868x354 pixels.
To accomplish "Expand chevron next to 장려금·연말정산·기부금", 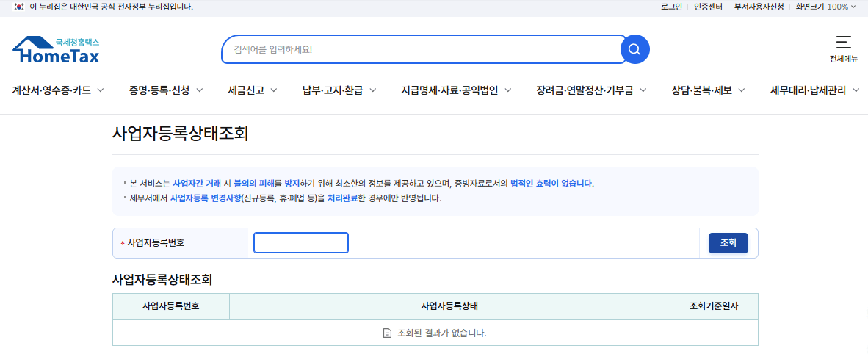I will click(643, 90).
